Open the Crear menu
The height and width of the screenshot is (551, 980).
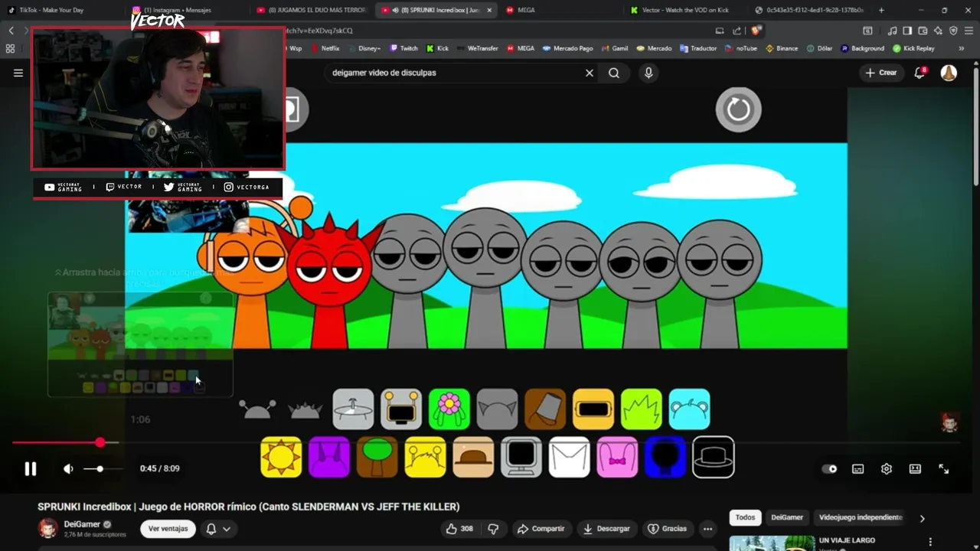click(x=881, y=73)
